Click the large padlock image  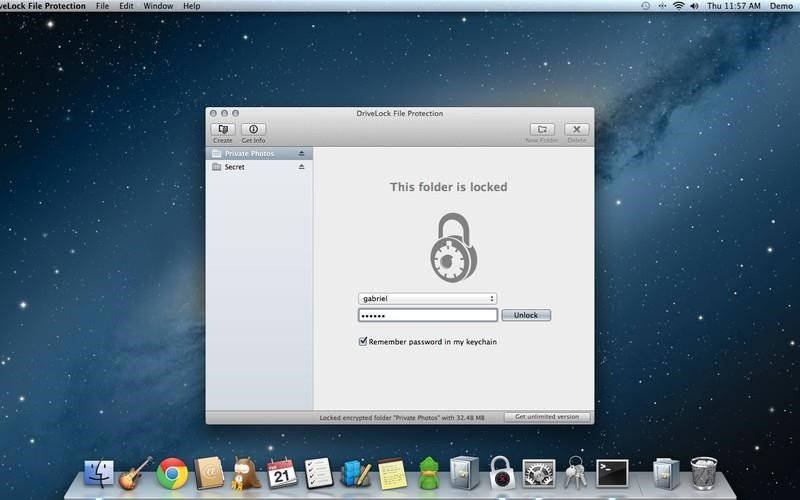tap(453, 247)
